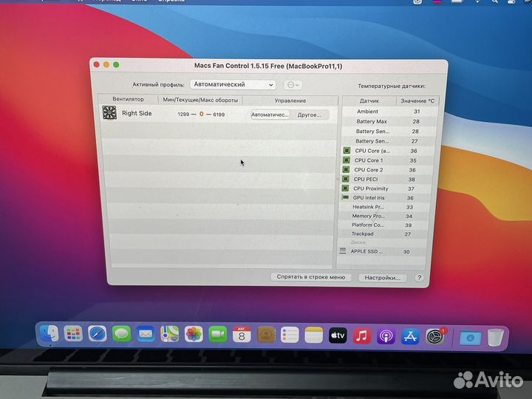532x399 pixels.
Task: Click the APPLE SSD temperature value 30
Action: pos(406,252)
